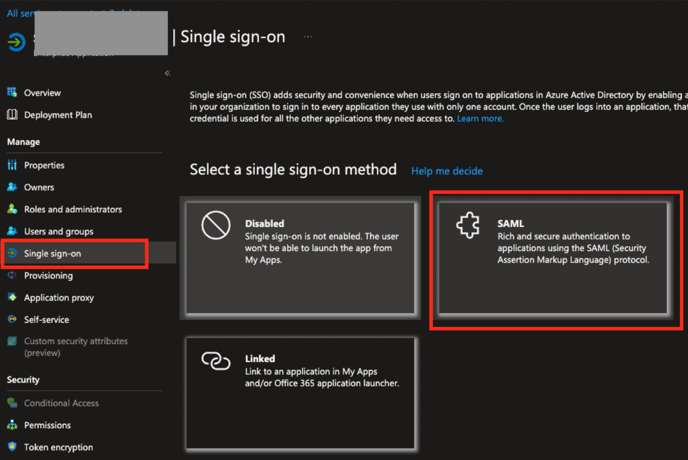The height and width of the screenshot is (460, 688).
Task: Open Self-service menu item
Action: [46, 319]
